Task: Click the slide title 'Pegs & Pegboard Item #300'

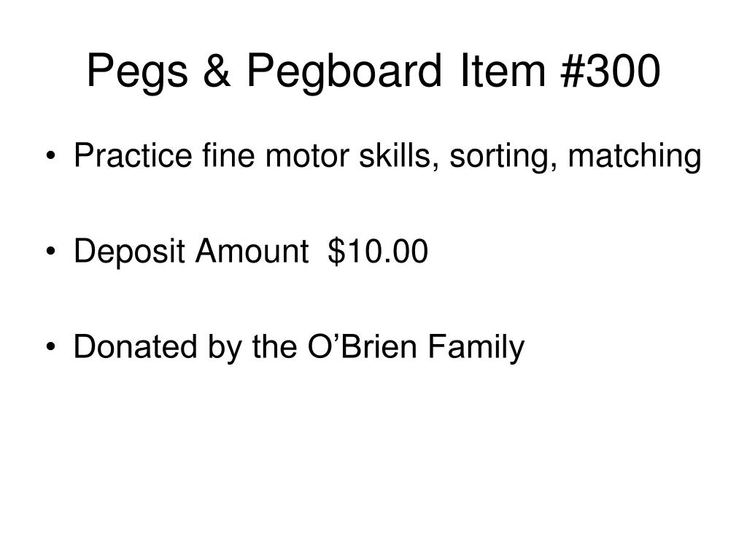Action: pos(373,72)
